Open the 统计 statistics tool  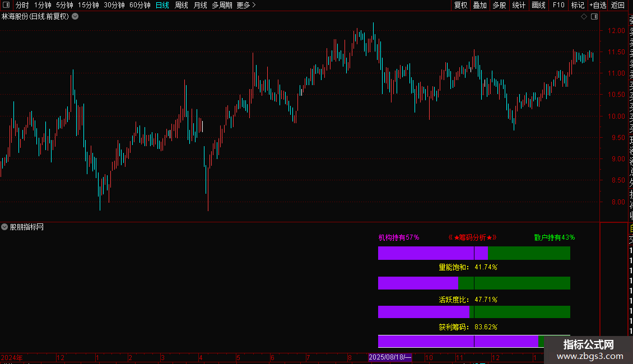(519, 5)
